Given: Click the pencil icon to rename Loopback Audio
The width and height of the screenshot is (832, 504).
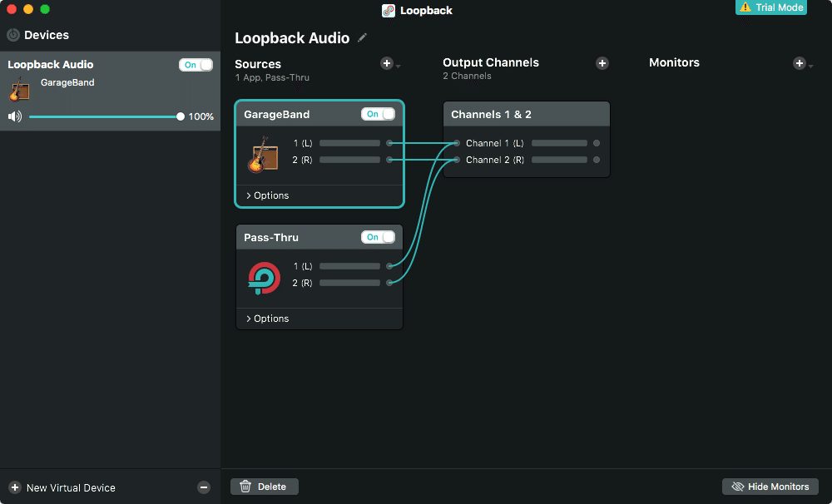Looking at the screenshot, I should coord(362,37).
